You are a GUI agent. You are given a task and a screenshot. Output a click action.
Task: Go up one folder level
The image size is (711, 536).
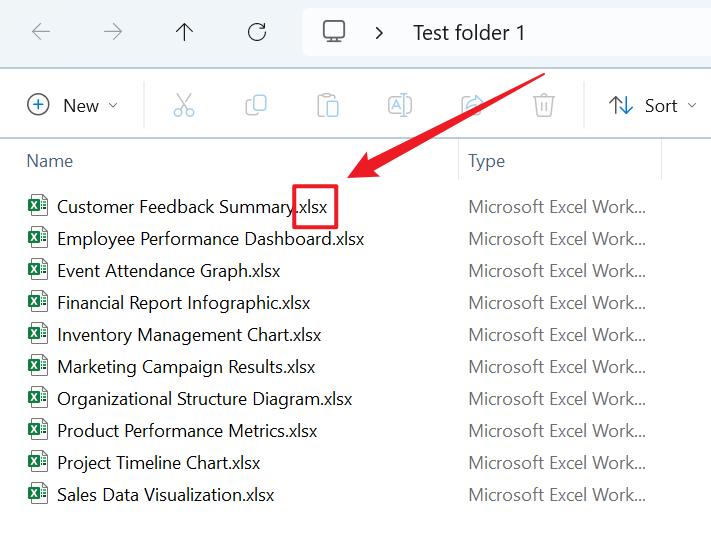pyautogui.click(x=184, y=32)
